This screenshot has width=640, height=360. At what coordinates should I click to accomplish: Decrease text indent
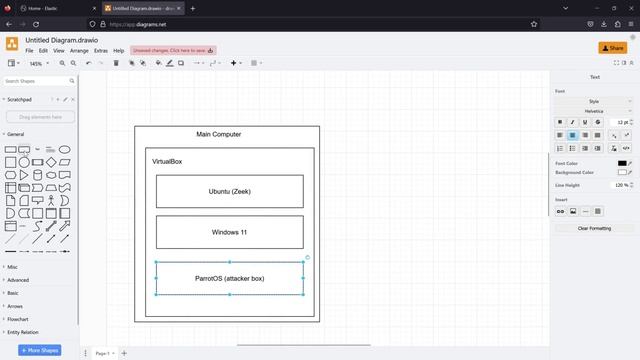coord(585,148)
